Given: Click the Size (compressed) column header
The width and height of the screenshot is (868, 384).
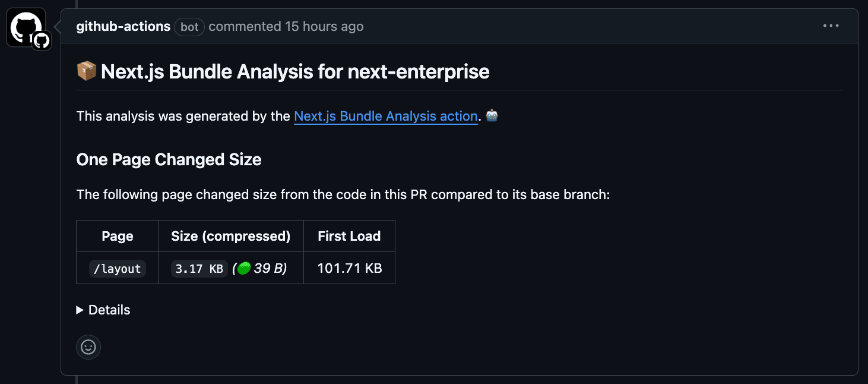Looking at the screenshot, I should (x=230, y=236).
